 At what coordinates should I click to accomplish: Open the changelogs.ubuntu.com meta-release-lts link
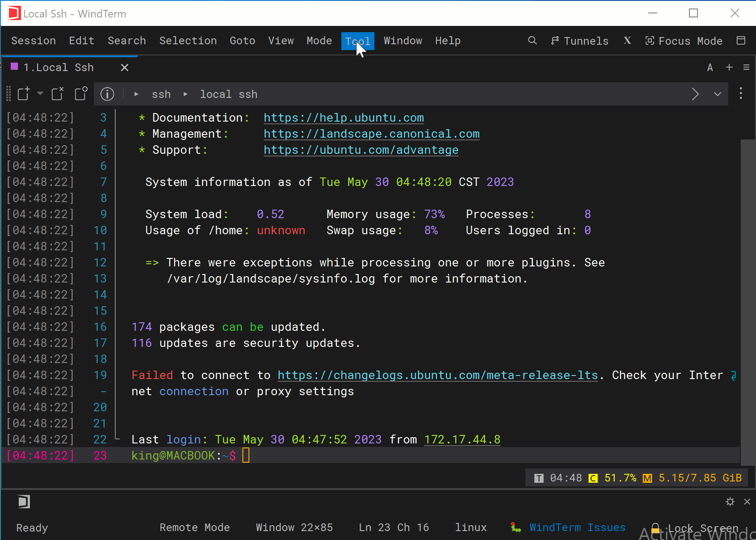[438, 375]
